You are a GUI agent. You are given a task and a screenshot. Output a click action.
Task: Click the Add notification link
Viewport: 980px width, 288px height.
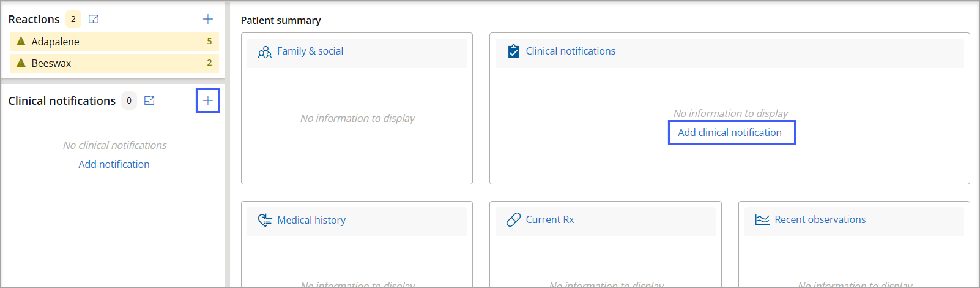point(114,164)
